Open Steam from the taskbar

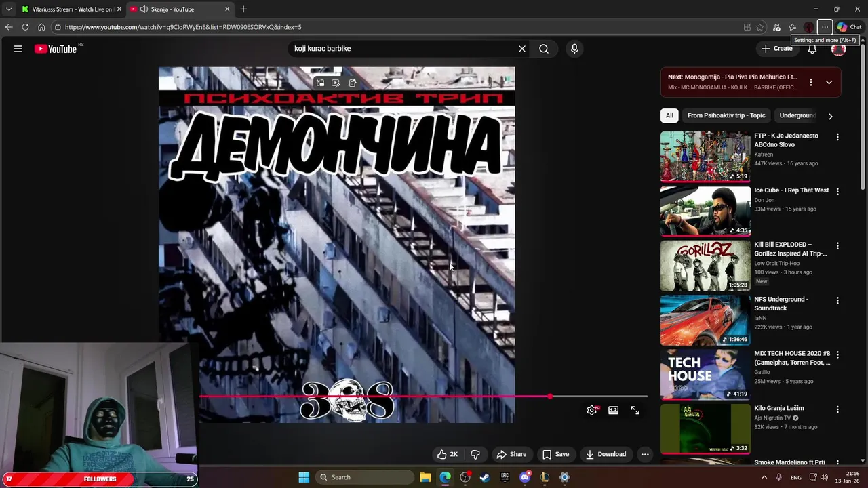(485, 477)
